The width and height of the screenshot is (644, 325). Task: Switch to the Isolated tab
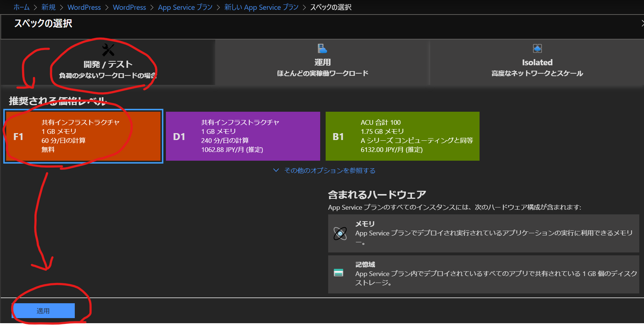pyautogui.click(x=537, y=62)
